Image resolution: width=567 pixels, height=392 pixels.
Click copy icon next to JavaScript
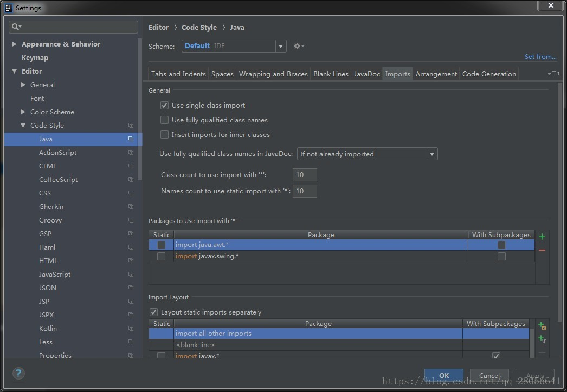[x=131, y=275]
